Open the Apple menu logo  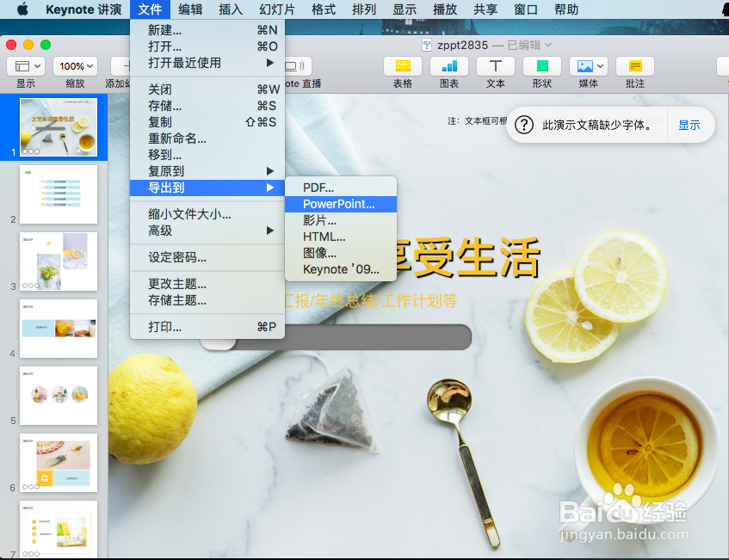tap(23, 9)
